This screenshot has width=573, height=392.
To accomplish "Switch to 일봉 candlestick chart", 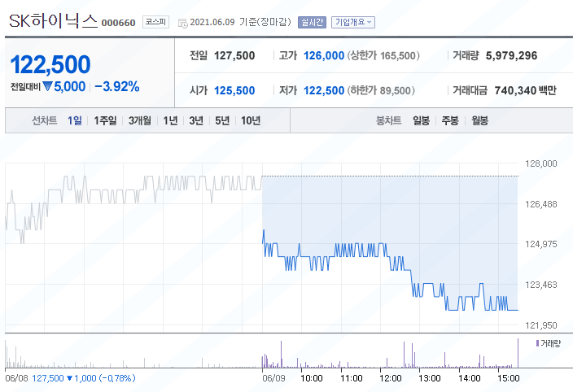I will pos(421,120).
